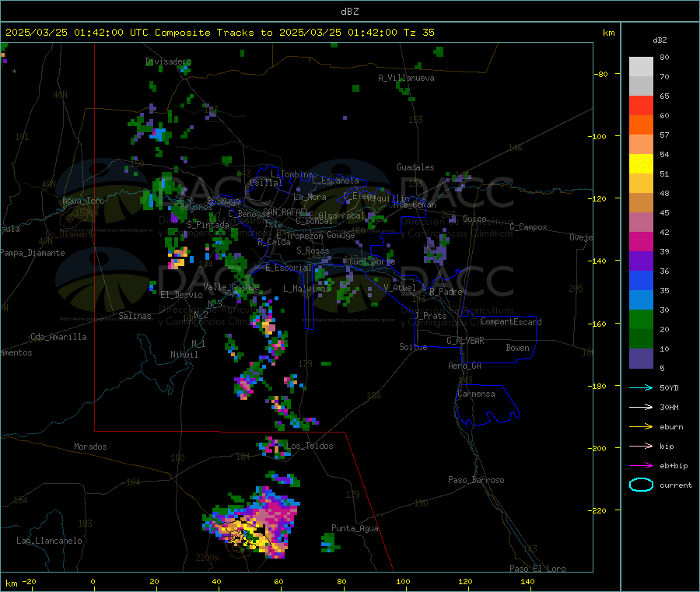
Task: Click the 'Carmensa' map label
Action: [x=476, y=394]
